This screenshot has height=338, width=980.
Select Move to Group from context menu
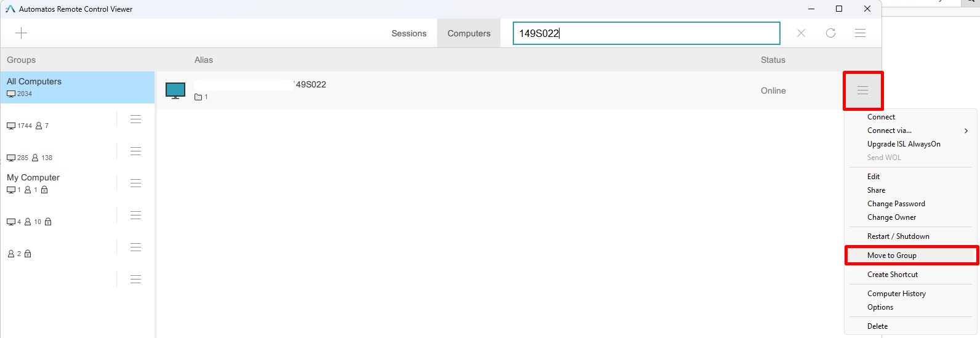[892, 256]
